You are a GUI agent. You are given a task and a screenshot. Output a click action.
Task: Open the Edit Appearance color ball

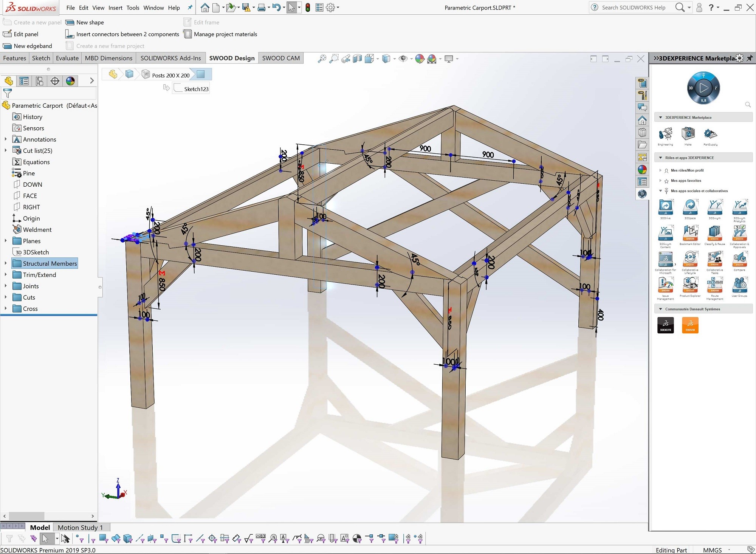point(420,59)
